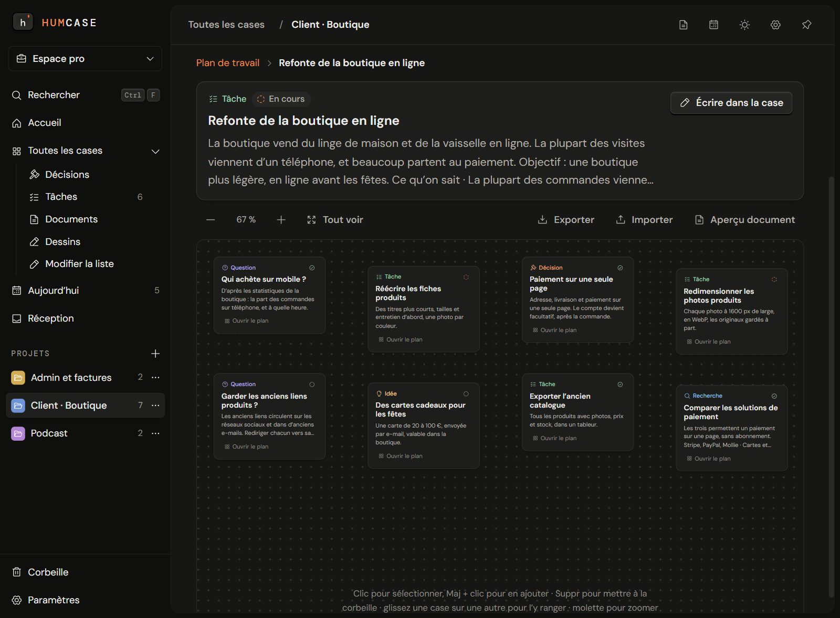840x618 pixels.
Task: Open the calendar icon in top bar
Action: pyautogui.click(x=713, y=25)
